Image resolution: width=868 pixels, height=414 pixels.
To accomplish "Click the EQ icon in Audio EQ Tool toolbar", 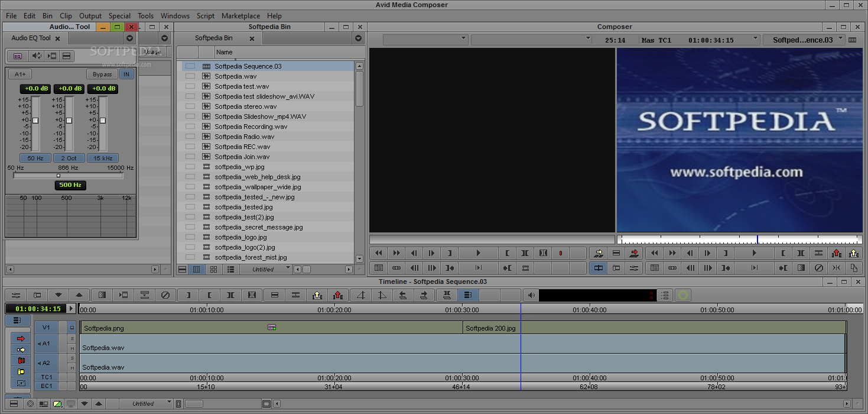I will click(x=18, y=56).
